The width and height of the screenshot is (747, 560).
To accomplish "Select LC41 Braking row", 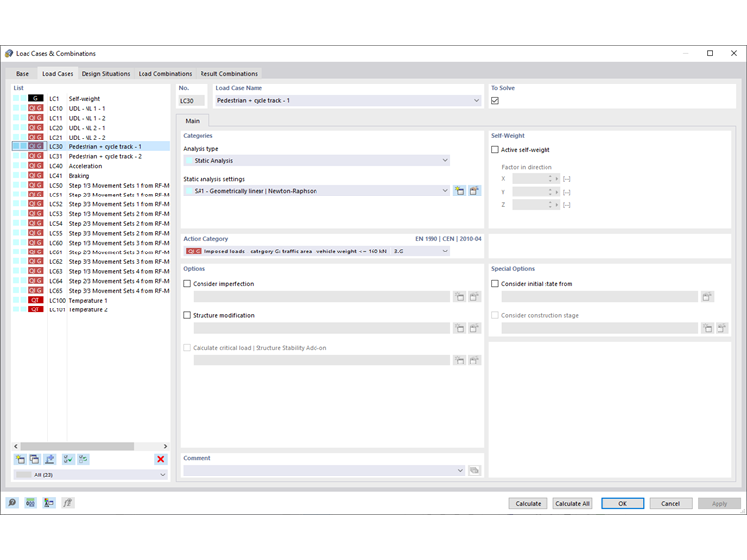I will tap(90, 175).
